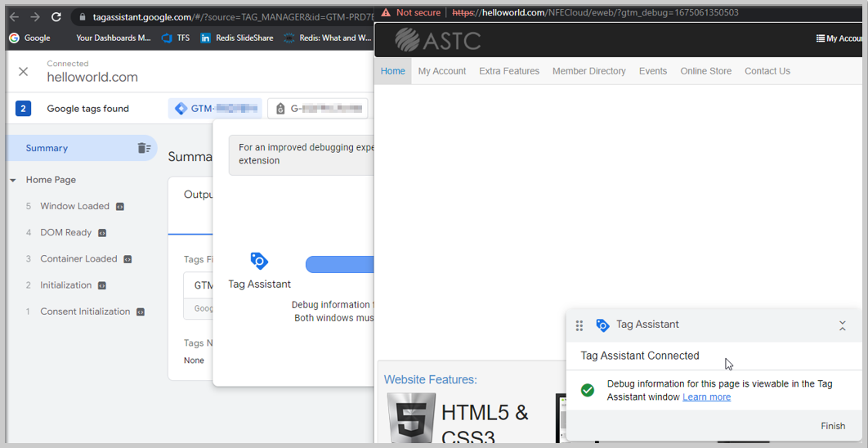
Task: Click the Tag Assistant Connected text
Action: 639,356
